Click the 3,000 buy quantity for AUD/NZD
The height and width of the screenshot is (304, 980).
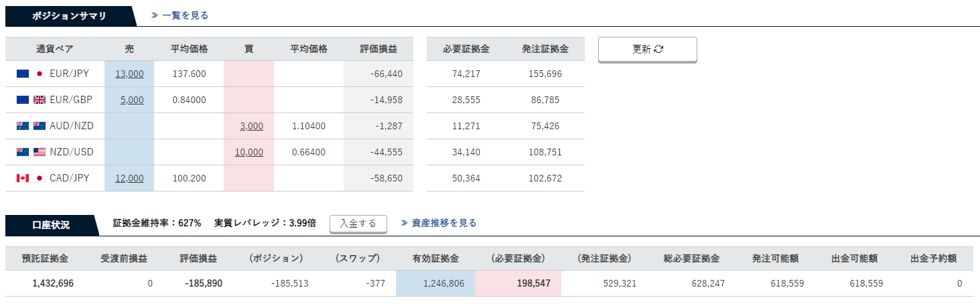[251, 126]
